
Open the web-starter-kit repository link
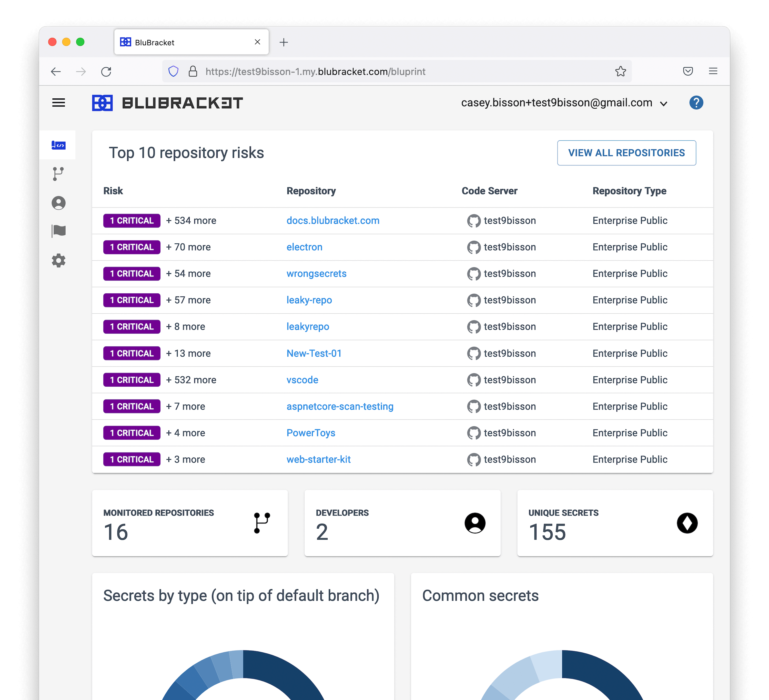click(x=319, y=459)
